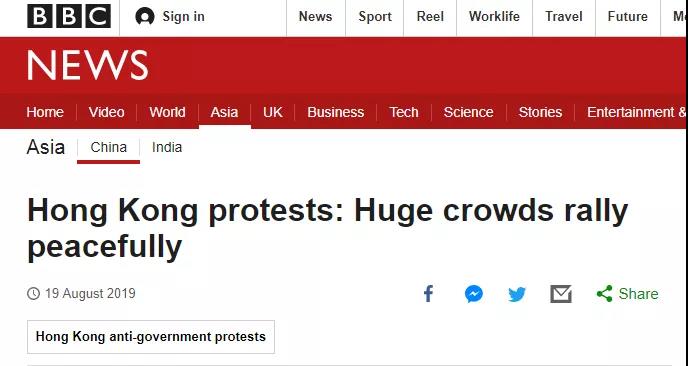Select the China sub-section tab
The width and height of the screenshot is (688, 366).
click(108, 147)
